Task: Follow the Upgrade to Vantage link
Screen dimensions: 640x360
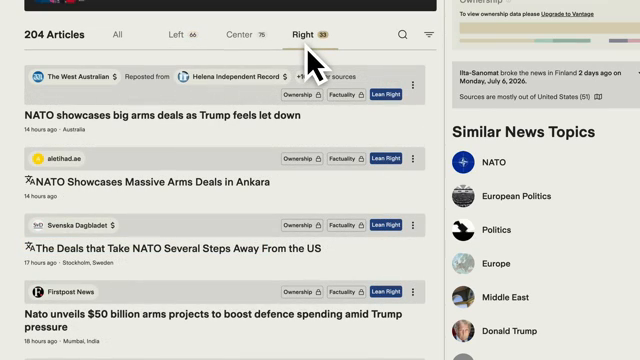Action: coord(567,14)
